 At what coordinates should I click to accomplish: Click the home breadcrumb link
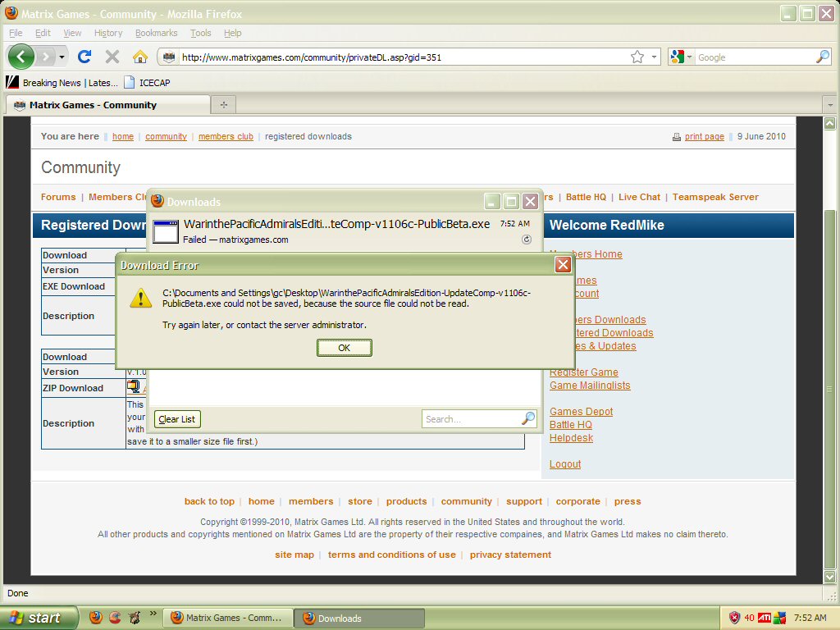123,137
